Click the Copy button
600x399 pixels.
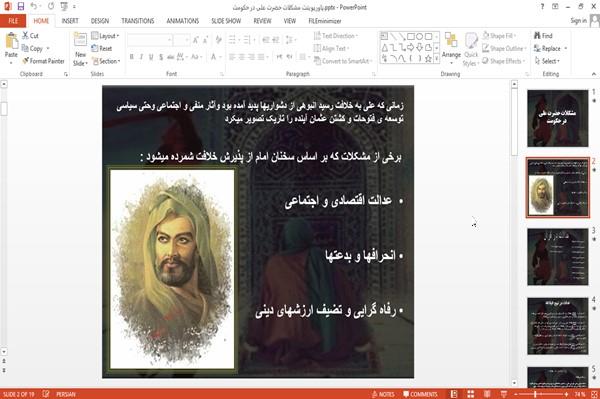tap(32, 49)
